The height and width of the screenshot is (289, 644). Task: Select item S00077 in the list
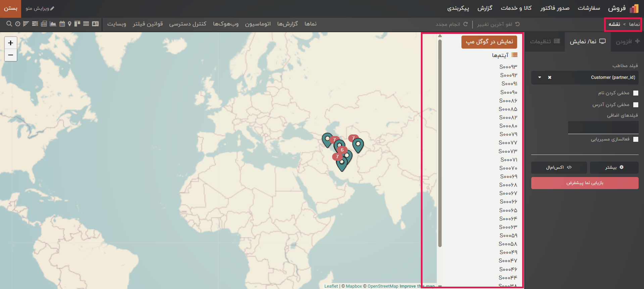508,143
